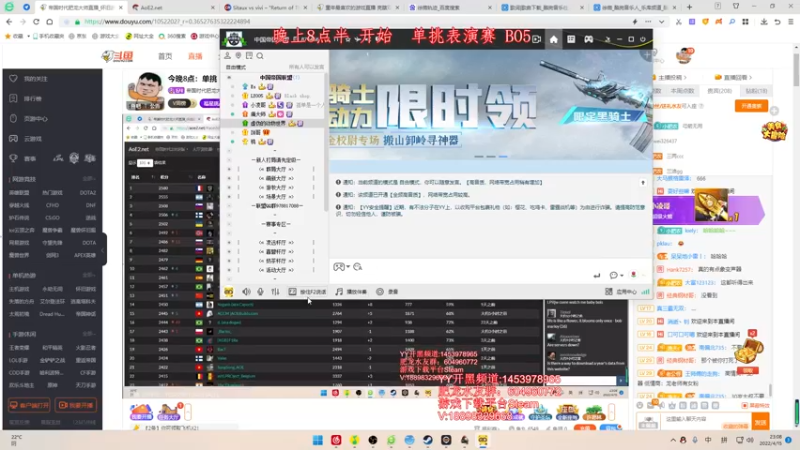This screenshot has width=800, height=450.
Task: Open the YY audio mixer sliders icon
Action: click(275, 291)
